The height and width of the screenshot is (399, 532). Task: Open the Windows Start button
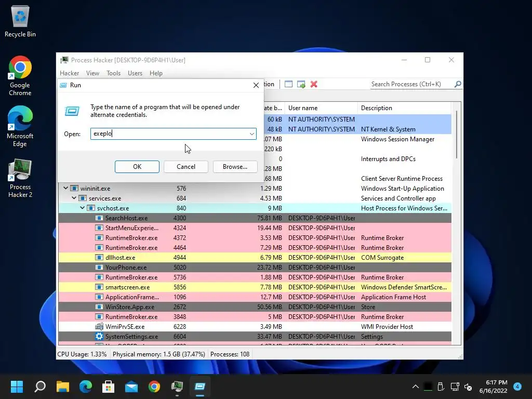pyautogui.click(x=17, y=387)
